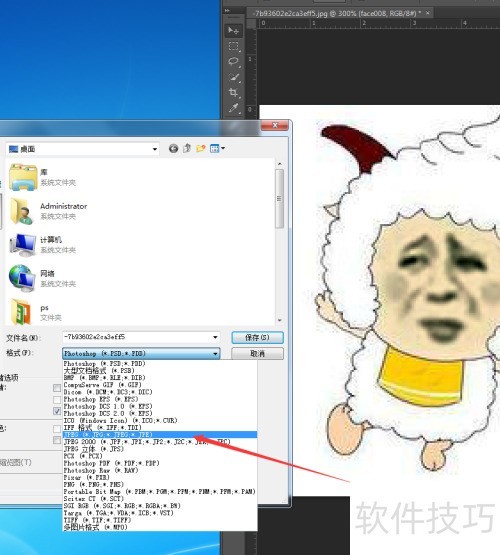Close the save dialog with red X
The height and width of the screenshot is (555, 500).
[x=275, y=125]
